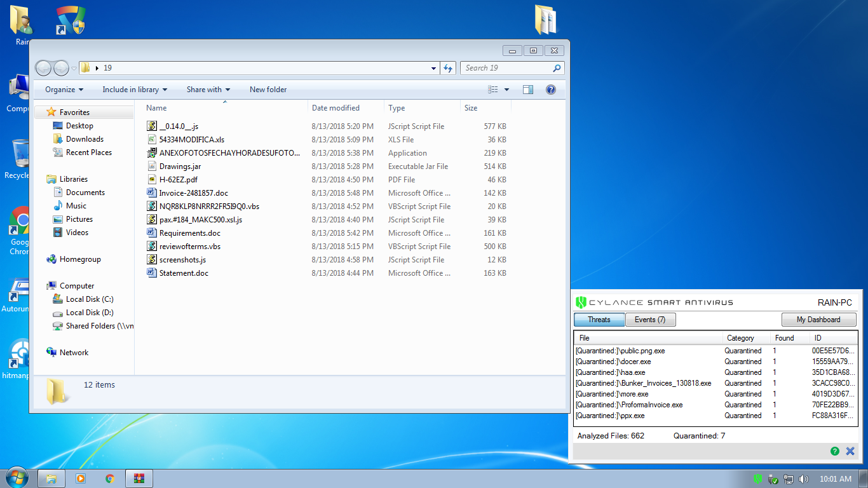This screenshot has height=488, width=868.
Task: Click the My Dashboard button
Action: 818,320
